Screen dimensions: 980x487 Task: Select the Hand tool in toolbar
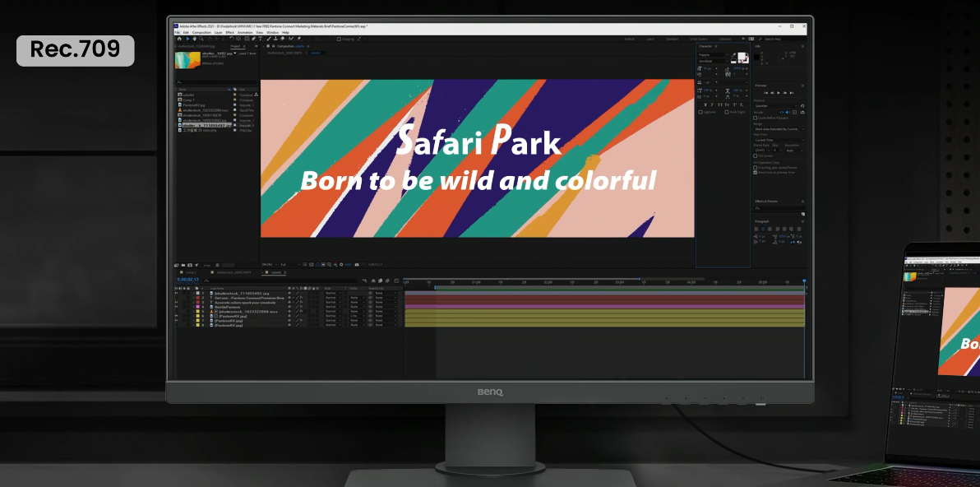pos(195,39)
